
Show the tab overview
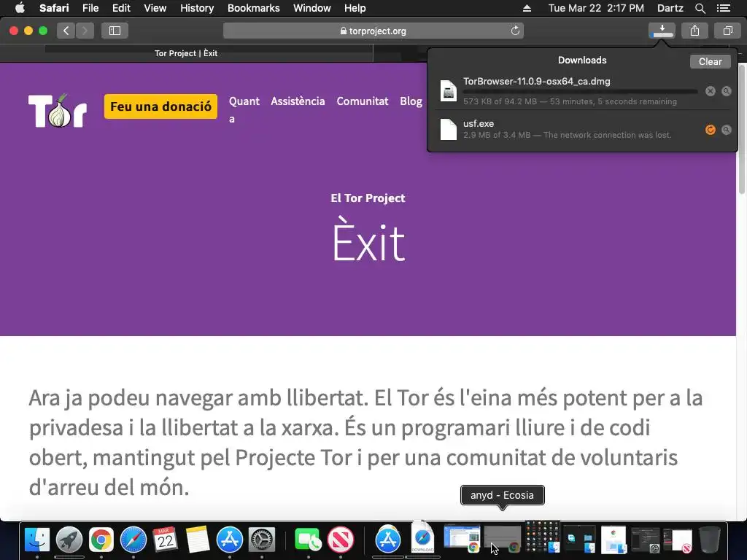pyautogui.click(x=727, y=31)
